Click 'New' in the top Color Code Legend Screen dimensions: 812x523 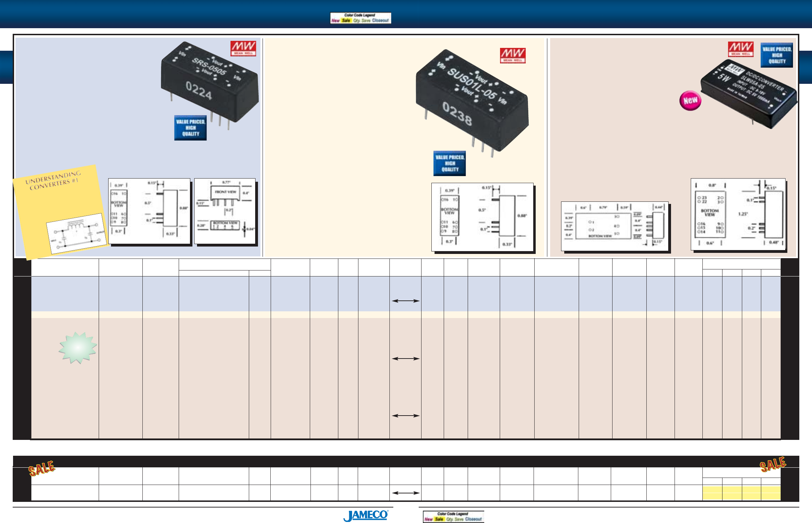pyautogui.click(x=336, y=20)
